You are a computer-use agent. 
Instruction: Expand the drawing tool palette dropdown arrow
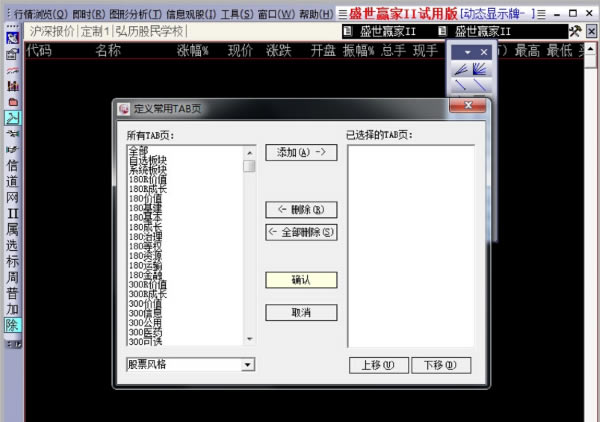pyautogui.click(x=467, y=52)
